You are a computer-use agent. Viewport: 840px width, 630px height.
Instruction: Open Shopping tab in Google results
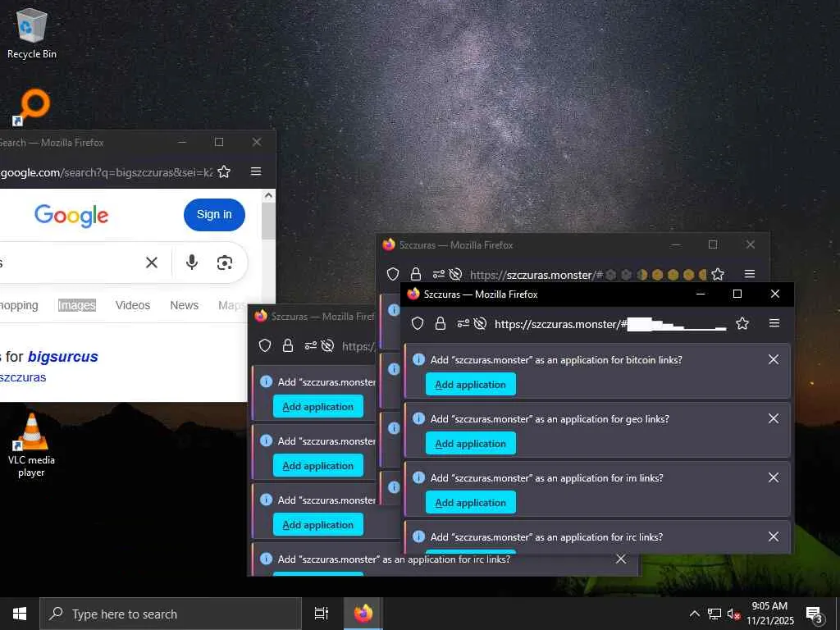click(19, 305)
